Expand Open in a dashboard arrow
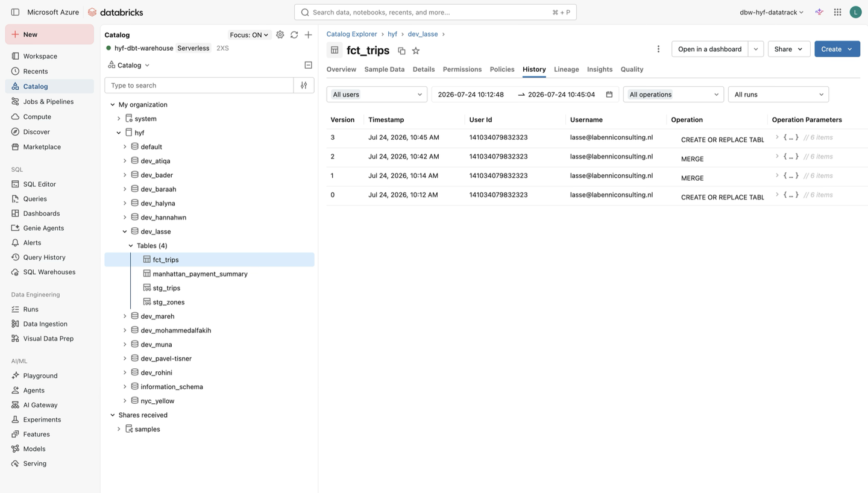The width and height of the screenshot is (868, 493). [756, 49]
